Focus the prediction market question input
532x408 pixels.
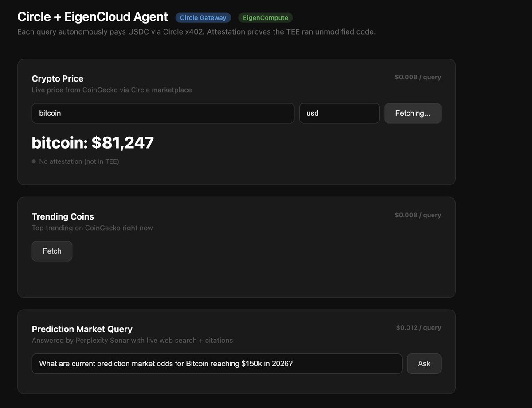click(217, 364)
